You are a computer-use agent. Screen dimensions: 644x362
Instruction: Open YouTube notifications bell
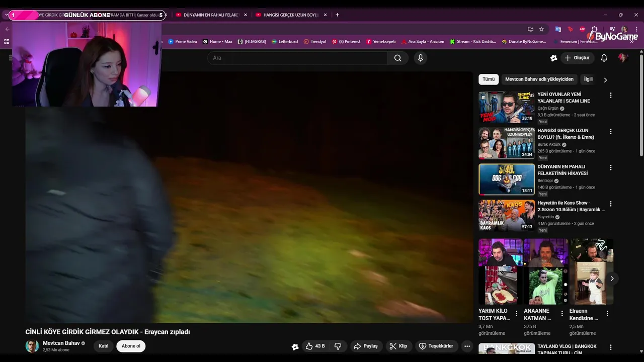[x=604, y=58]
